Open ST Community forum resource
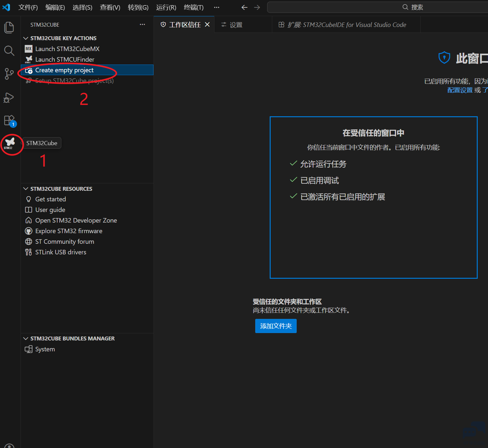 pos(87,242)
